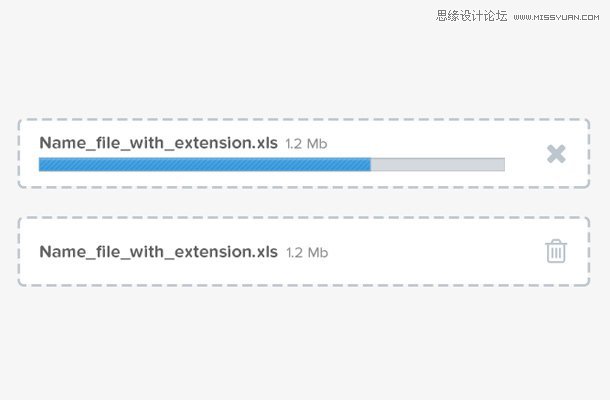The height and width of the screenshot is (400, 610).
Task: Open the www.missyuan.com watermark link
Action: (x=556, y=17)
